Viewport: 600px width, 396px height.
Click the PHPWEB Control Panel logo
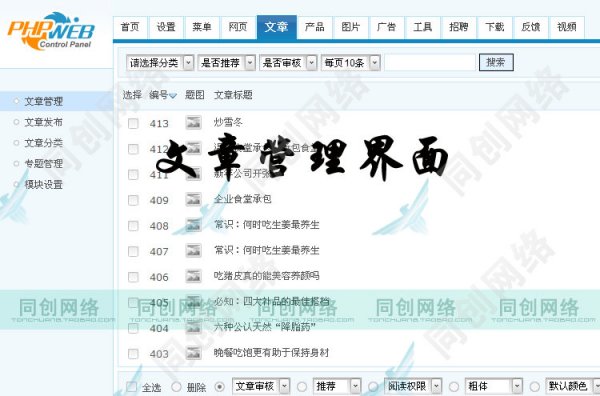[51, 31]
